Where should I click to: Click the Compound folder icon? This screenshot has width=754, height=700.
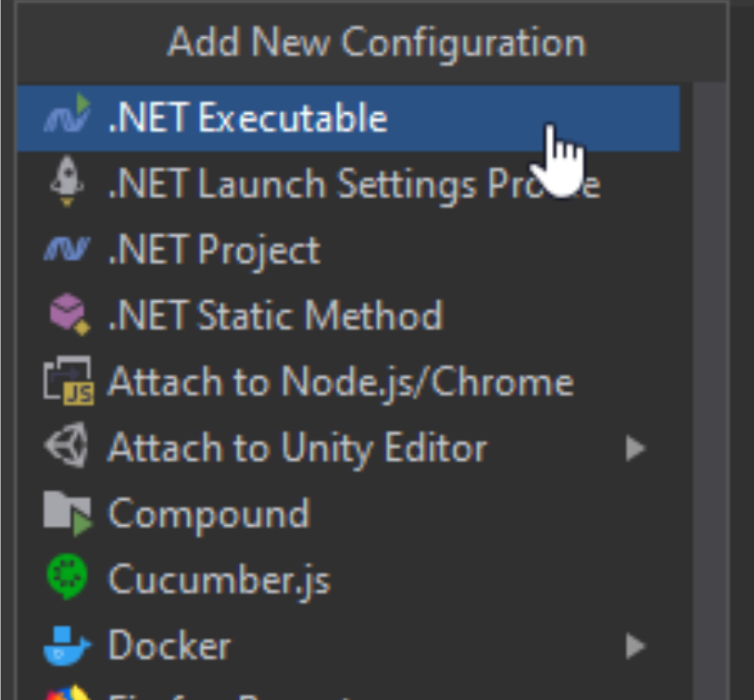(x=68, y=513)
